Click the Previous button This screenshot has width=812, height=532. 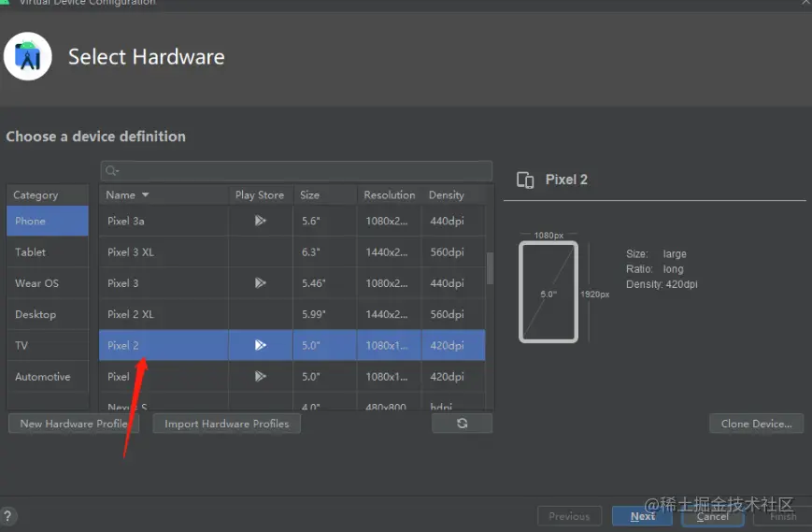pos(569,516)
